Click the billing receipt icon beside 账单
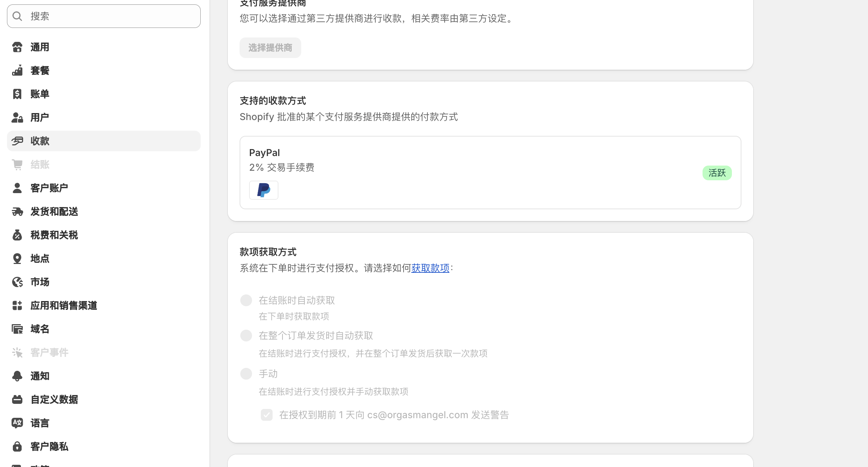 pos(17,94)
